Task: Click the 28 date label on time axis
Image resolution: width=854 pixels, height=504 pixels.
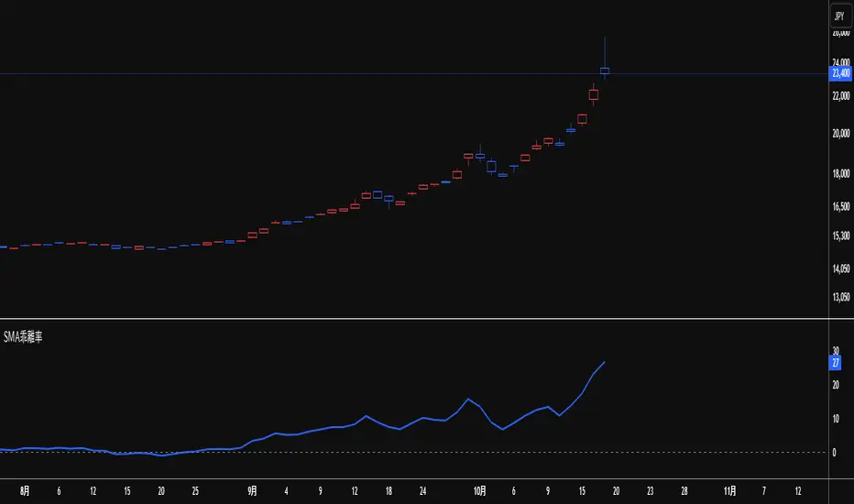Action: tap(684, 491)
